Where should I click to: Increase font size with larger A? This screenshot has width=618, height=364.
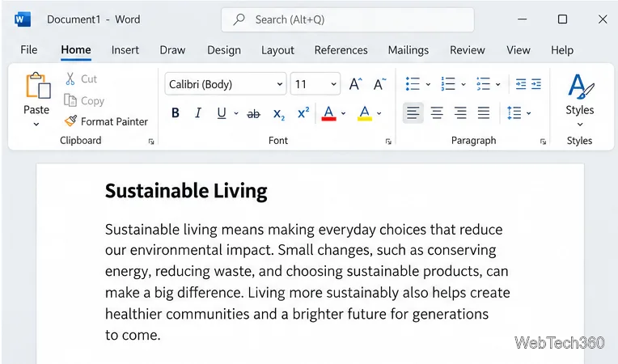355,84
